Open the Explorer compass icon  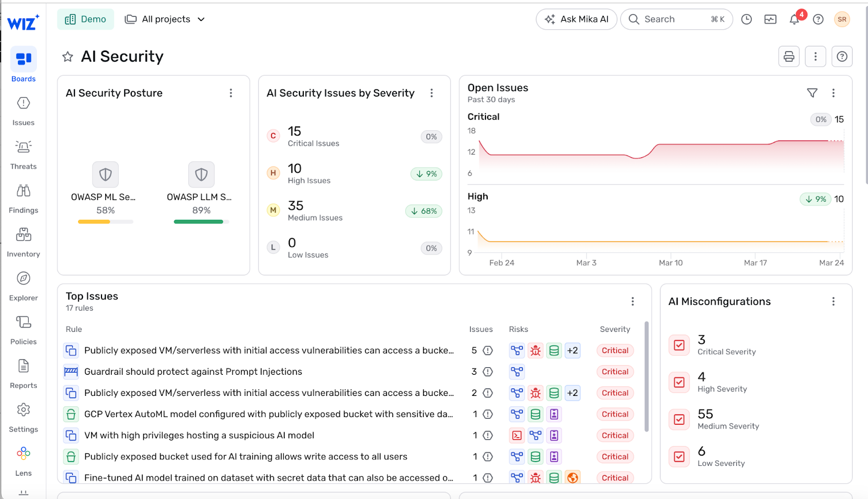tap(23, 279)
